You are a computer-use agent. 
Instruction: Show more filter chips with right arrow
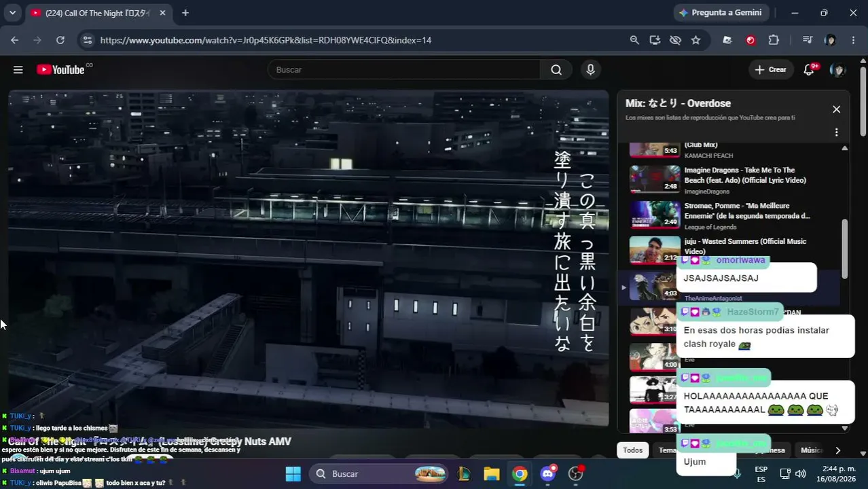coord(837,450)
